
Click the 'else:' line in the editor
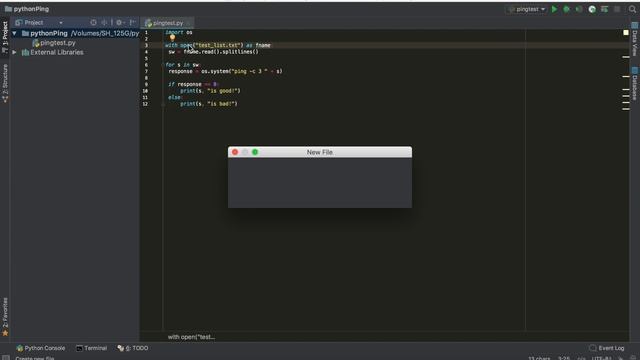click(175, 98)
